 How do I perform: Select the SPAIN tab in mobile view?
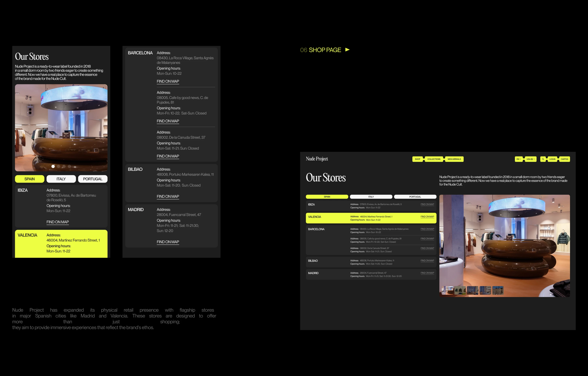(30, 179)
